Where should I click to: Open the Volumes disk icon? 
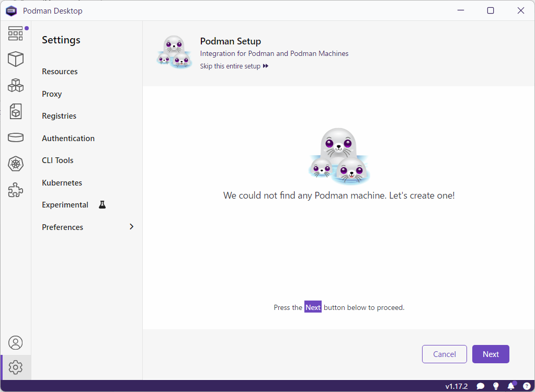pyautogui.click(x=16, y=137)
